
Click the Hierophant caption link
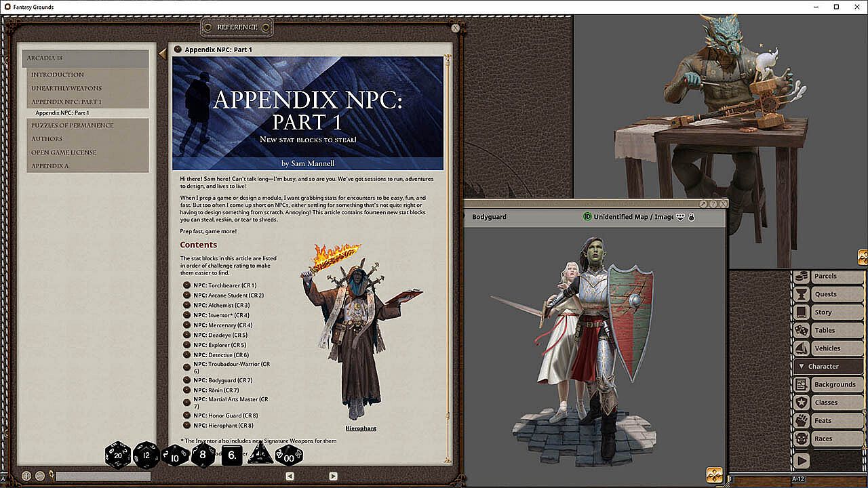(x=361, y=428)
